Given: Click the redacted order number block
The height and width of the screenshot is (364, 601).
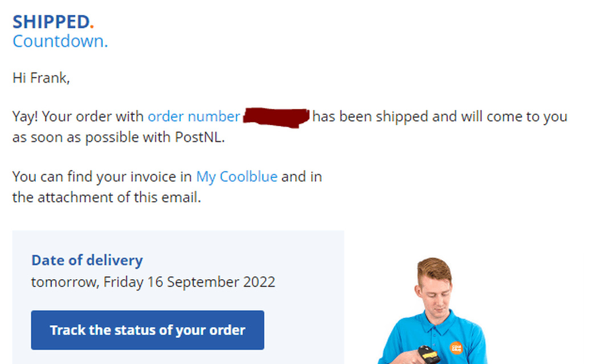Looking at the screenshot, I should pos(276,117).
